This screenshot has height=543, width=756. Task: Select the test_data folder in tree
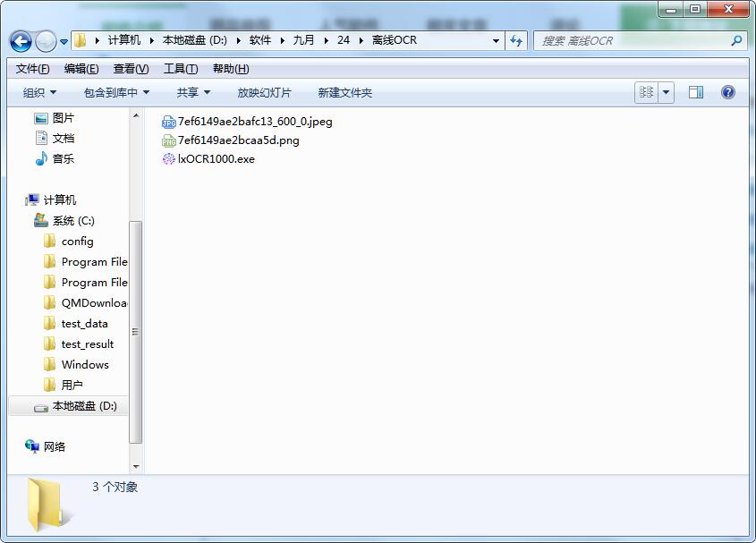(84, 324)
